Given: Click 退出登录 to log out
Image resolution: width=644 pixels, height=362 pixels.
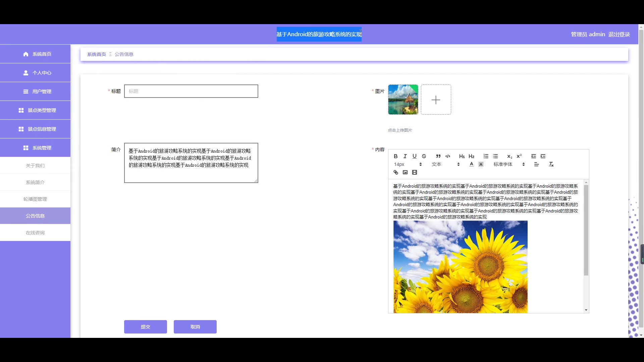Looking at the screenshot, I should (619, 34).
